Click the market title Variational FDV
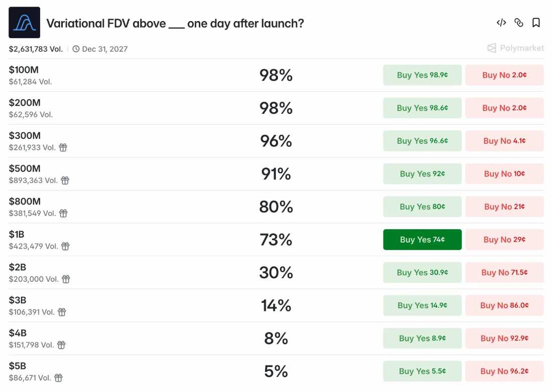This screenshot has height=392, width=552. pos(175,24)
